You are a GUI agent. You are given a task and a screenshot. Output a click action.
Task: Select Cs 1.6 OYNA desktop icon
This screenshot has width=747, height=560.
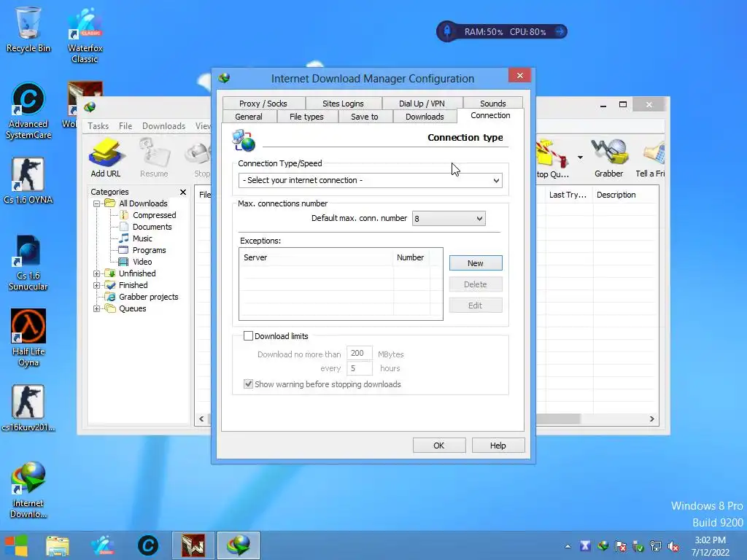[28, 180]
